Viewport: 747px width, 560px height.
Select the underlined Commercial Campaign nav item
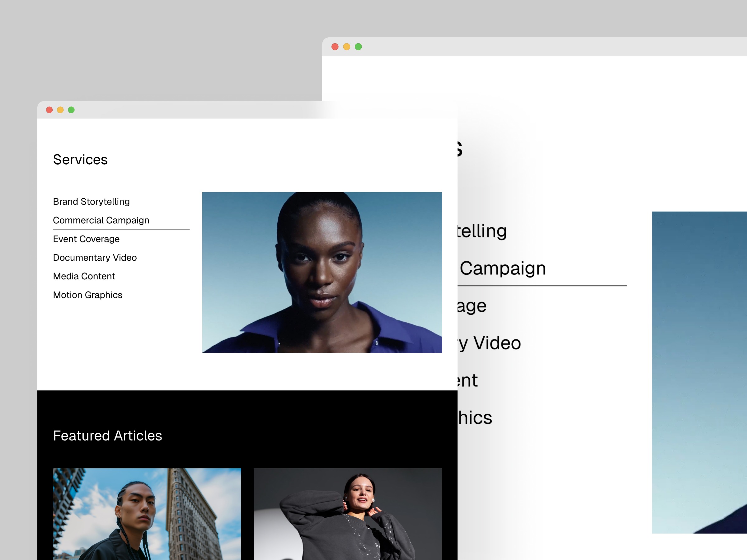pyautogui.click(x=101, y=220)
